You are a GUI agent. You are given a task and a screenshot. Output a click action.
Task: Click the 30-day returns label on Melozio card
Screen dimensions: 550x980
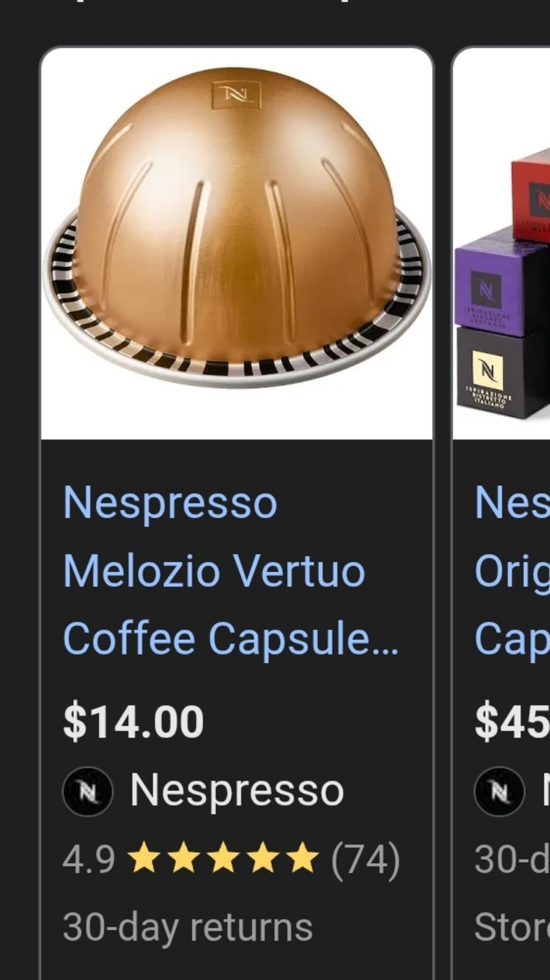(x=188, y=928)
